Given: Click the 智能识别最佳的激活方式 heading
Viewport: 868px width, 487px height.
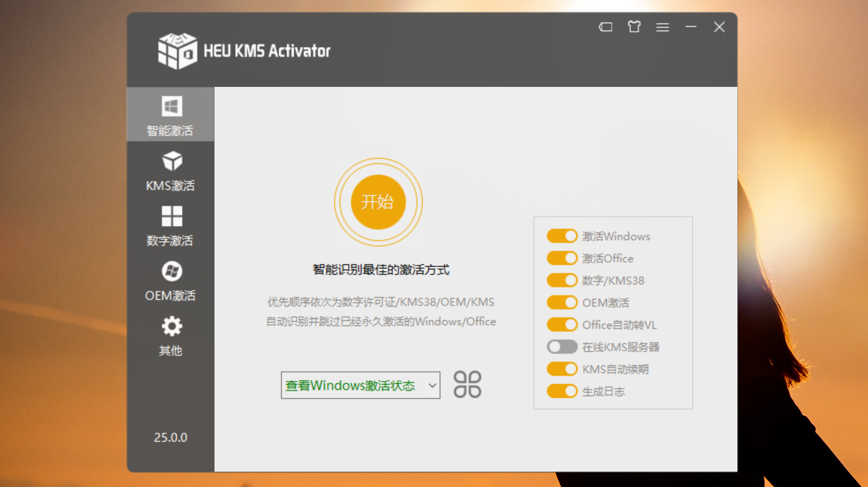Looking at the screenshot, I should click(381, 270).
